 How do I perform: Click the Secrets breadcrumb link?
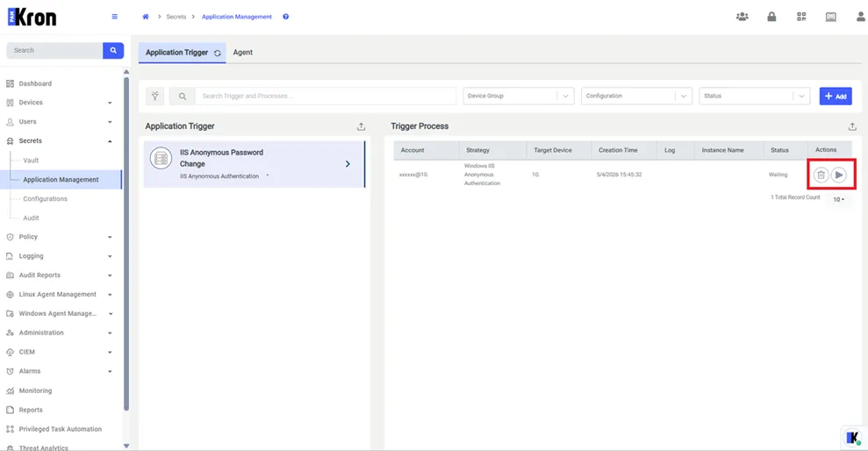point(176,17)
